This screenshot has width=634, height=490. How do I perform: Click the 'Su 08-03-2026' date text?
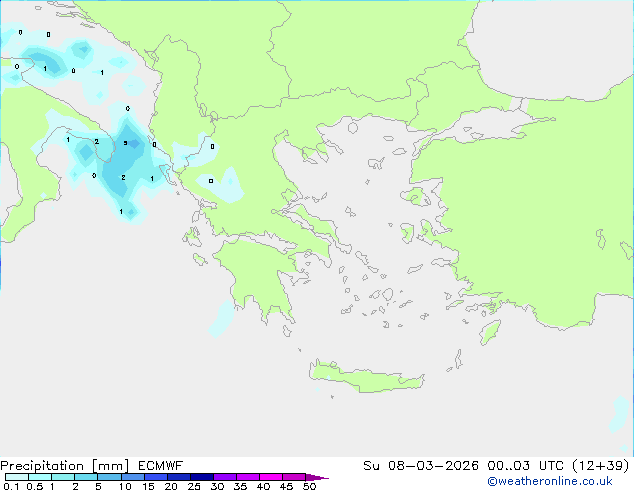[x=421, y=466]
